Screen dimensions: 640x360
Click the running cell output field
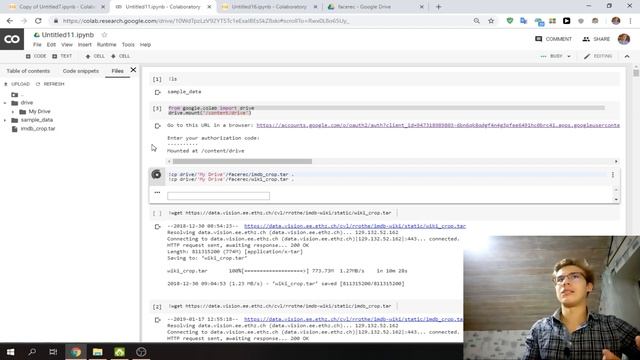coord(218,196)
